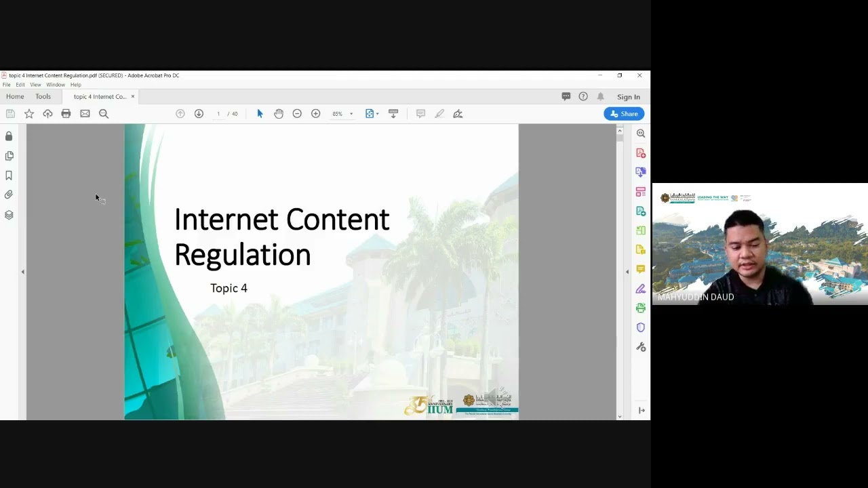Open the green printer tool in right pane
Viewport: 868px width, 488px height.
[641, 308]
